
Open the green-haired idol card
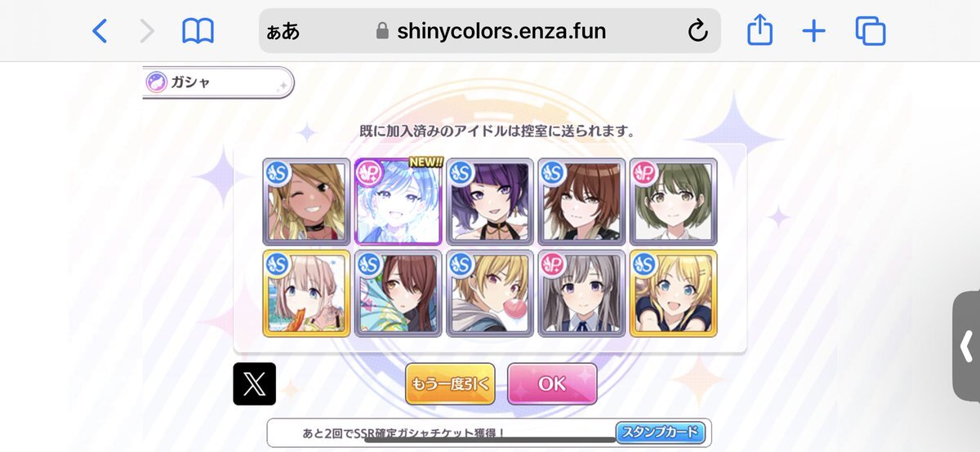(674, 202)
